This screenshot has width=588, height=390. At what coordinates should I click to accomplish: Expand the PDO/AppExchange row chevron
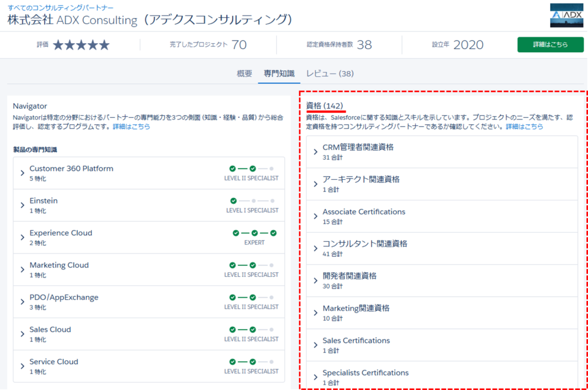click(x=22, y=302)
